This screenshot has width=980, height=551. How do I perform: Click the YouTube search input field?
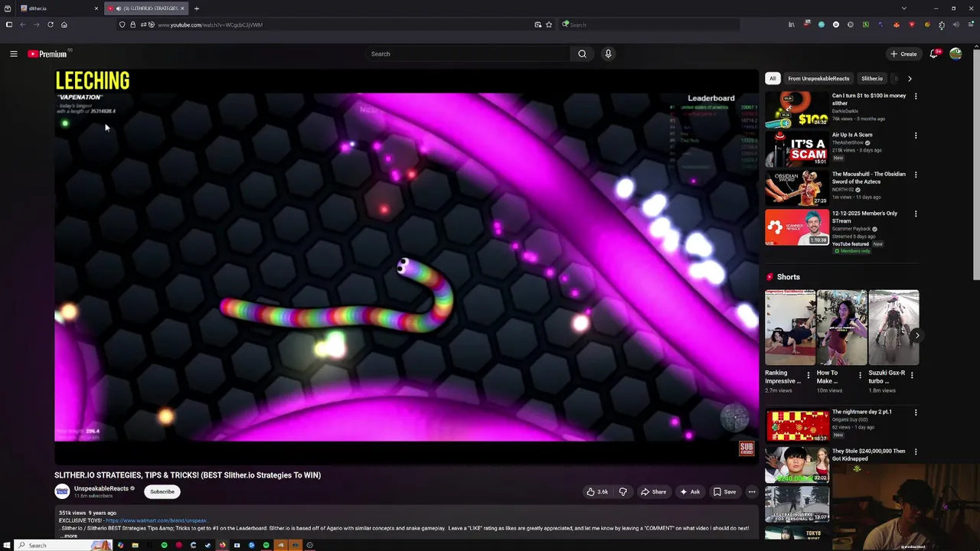point(467,54)
